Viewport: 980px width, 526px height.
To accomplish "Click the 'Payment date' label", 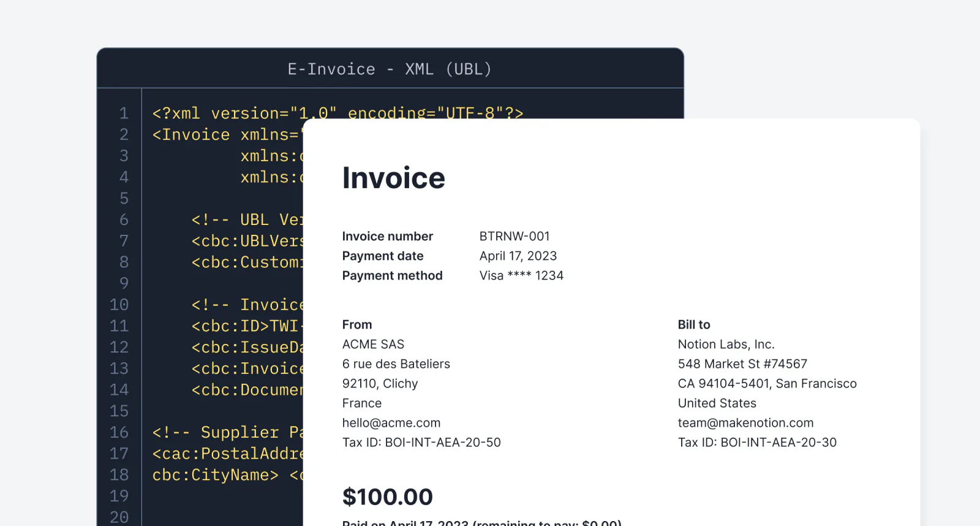I will pos(383,256).
